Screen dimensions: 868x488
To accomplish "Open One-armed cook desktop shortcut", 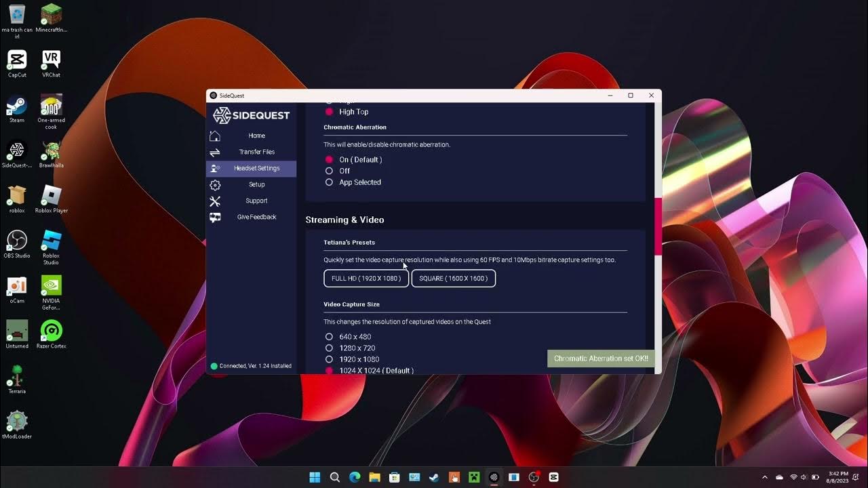I will click(52, 112).
